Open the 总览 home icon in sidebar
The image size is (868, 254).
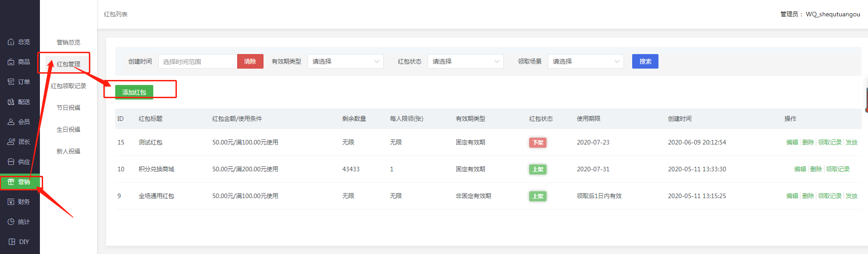(x=11, y=42)
